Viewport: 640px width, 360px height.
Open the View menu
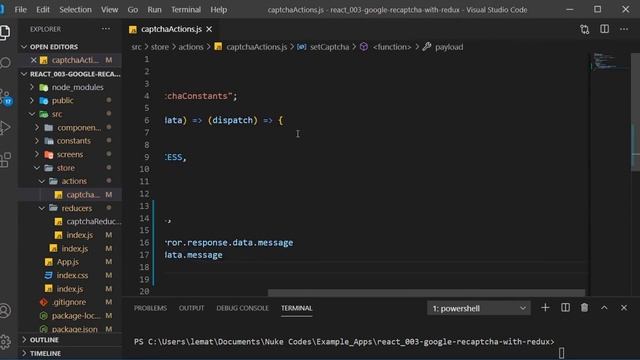coord(109,9)
